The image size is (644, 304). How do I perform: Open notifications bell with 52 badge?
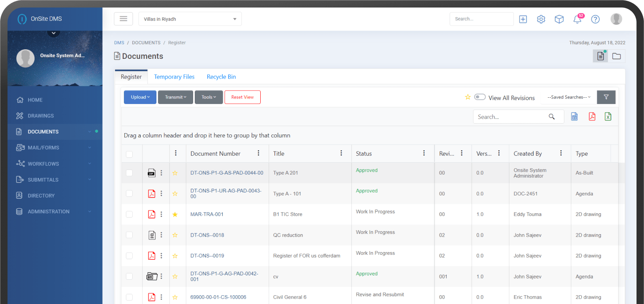[x=578, y=18]
